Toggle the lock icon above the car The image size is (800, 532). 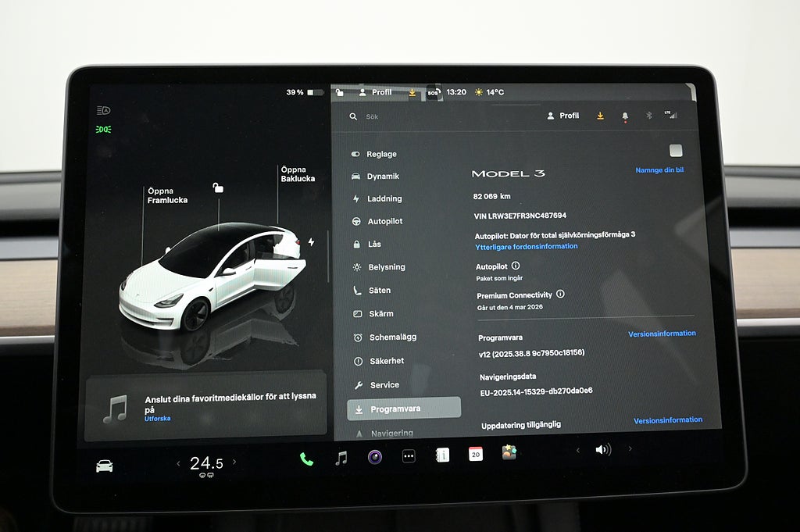coord(218,187)
